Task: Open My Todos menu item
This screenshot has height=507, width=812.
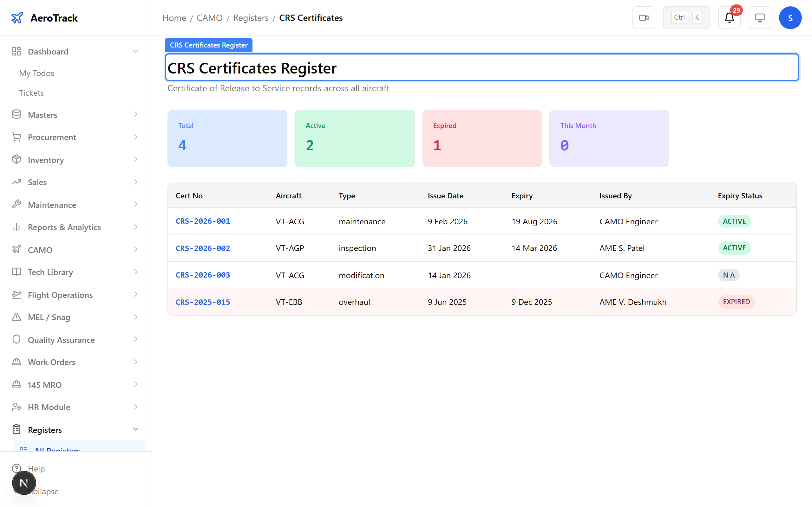Action: [36, 73]
